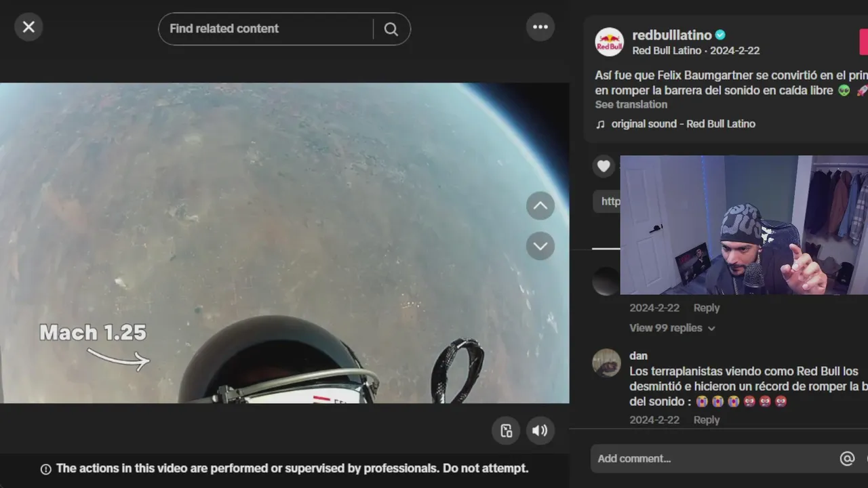Click the webcam overlay of the streamer
Viewport: 868px width, 488px height.
[x=744, y=225]
